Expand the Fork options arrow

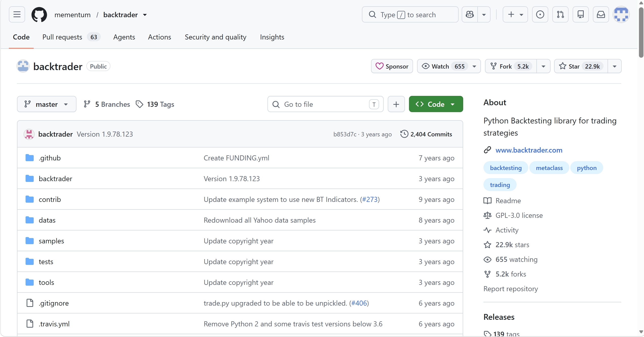pyautogui.click(x=543, y=66)
